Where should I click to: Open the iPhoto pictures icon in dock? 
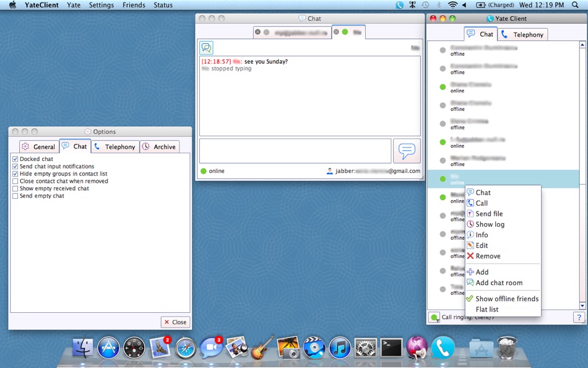click(x=236, y=348)
